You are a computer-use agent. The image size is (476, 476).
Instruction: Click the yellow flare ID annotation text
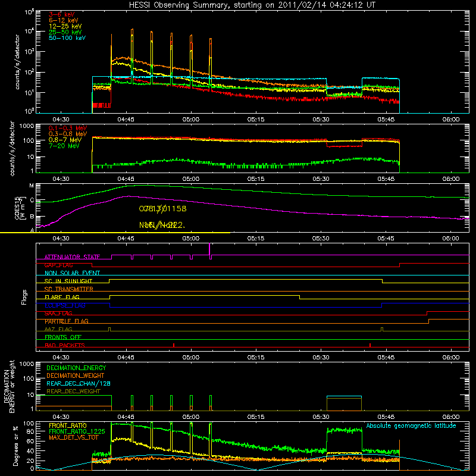click(162, 209)
